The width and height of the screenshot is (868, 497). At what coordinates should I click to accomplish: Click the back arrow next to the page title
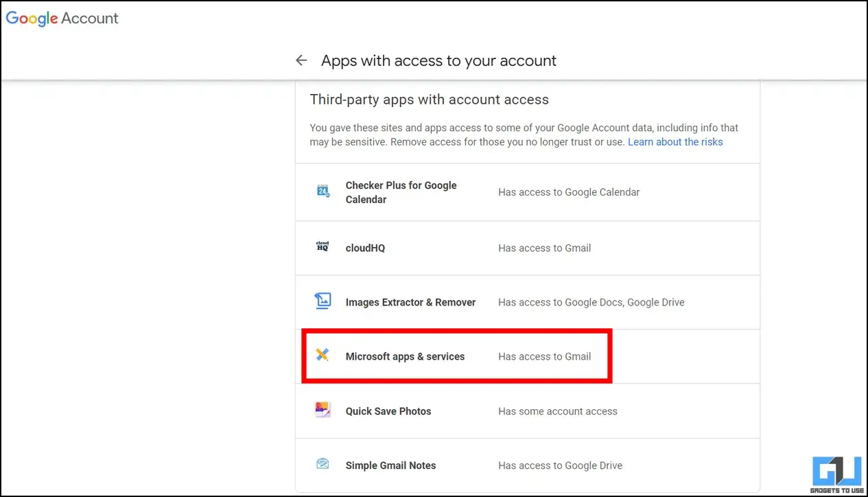[301, 60]
